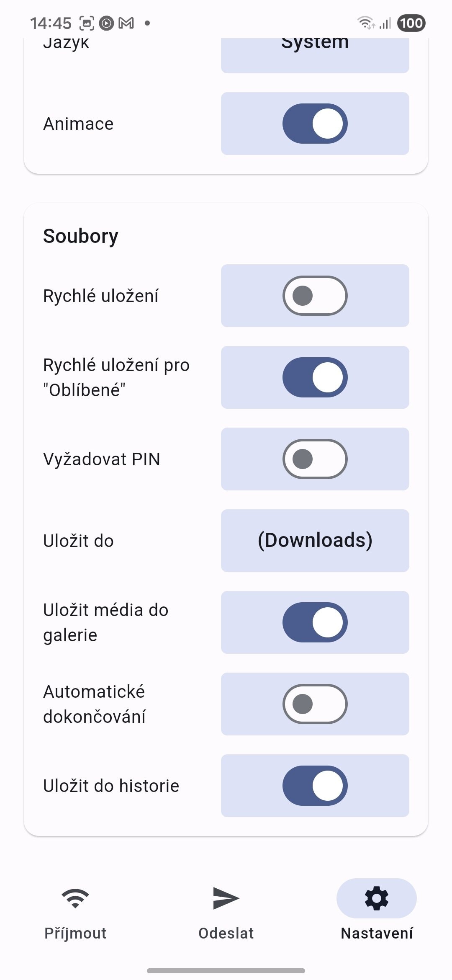Image resolution: width=452 pixels, height=980 pixels.
Task: Toggle Rychlé uložení pro "Oblíbené" switch
Action: 315,377
